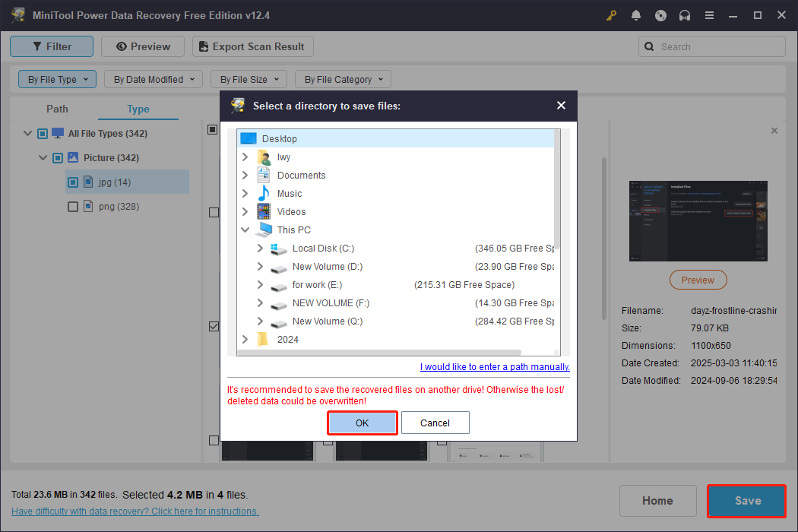The width and height of the screenshot is (798, 532).
Task: Click the file list vertical scrollbar
Action: tap(604, 238)
